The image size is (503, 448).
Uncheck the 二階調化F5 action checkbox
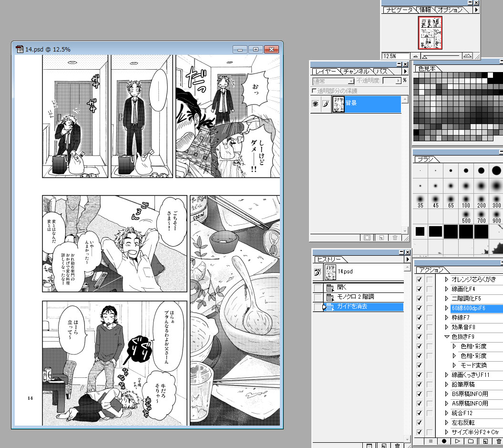[x=419, y=299]
